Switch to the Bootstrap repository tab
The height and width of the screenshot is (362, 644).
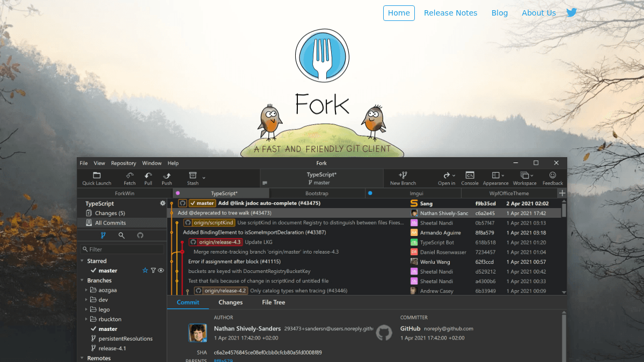[317, 193]
